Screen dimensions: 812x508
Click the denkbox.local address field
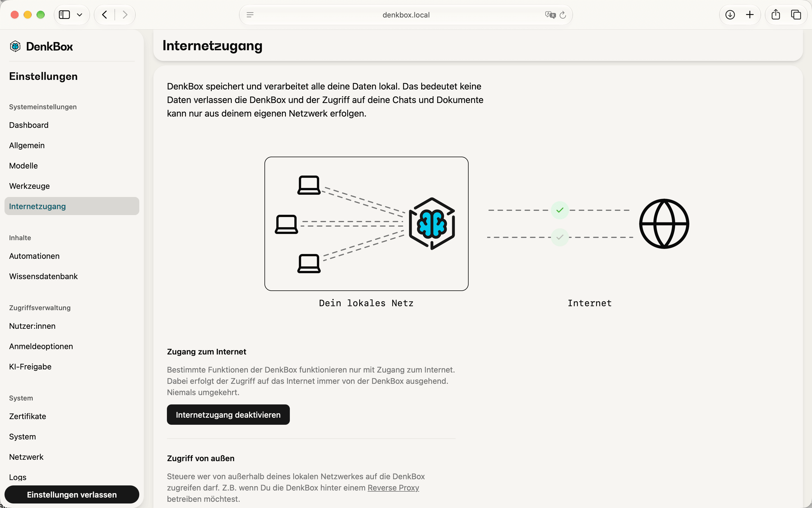pos(406,15)
